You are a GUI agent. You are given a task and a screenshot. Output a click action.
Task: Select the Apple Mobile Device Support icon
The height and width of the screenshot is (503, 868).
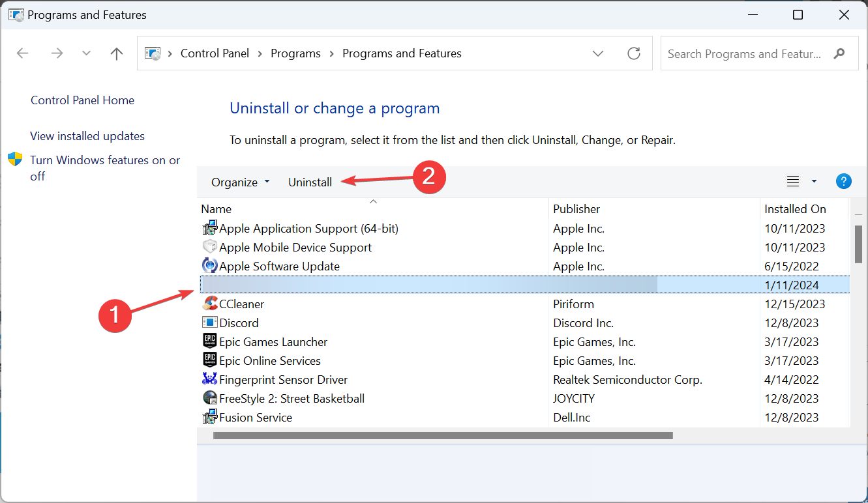click(210, 246)
